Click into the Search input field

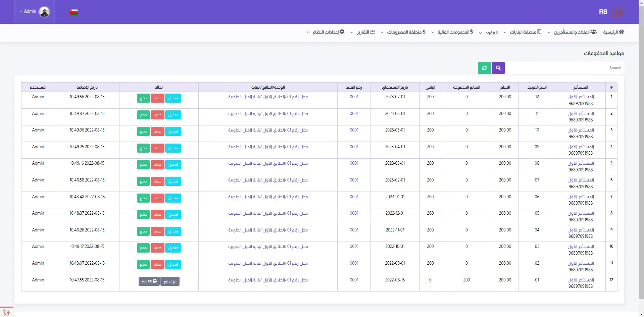pyautogui.click(x=564, y=68)
